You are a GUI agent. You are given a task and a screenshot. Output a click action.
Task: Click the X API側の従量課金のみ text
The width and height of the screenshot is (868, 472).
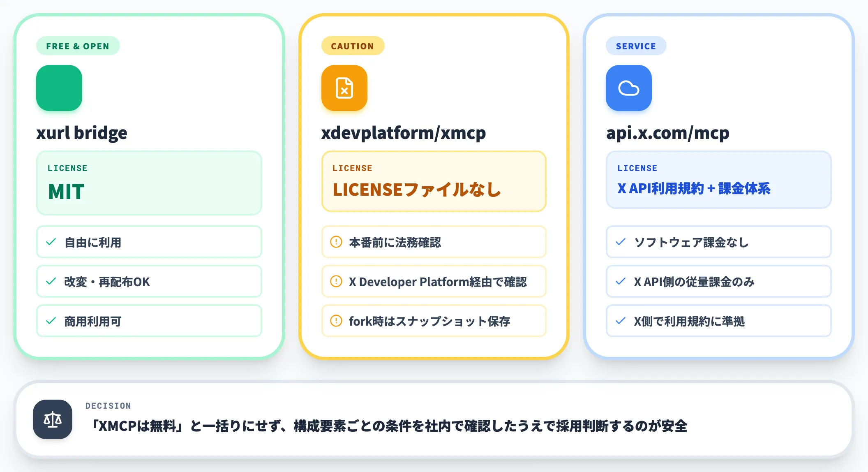694,282
